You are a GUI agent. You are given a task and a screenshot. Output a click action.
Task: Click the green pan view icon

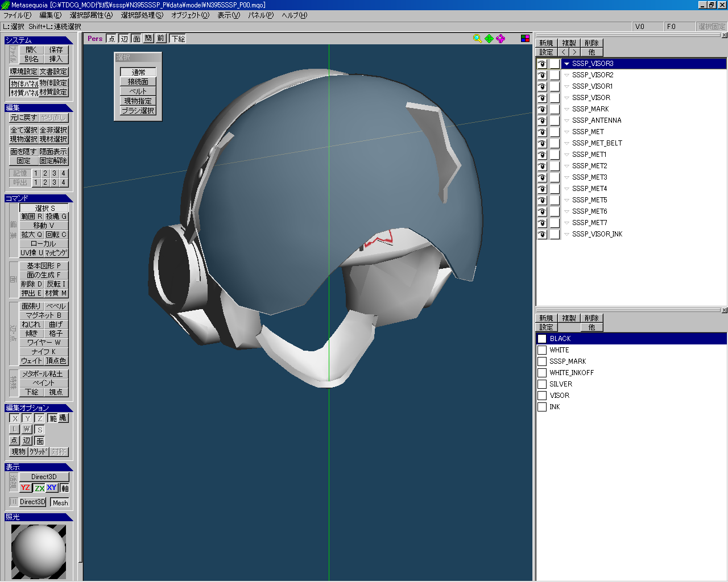pos(489,39)
